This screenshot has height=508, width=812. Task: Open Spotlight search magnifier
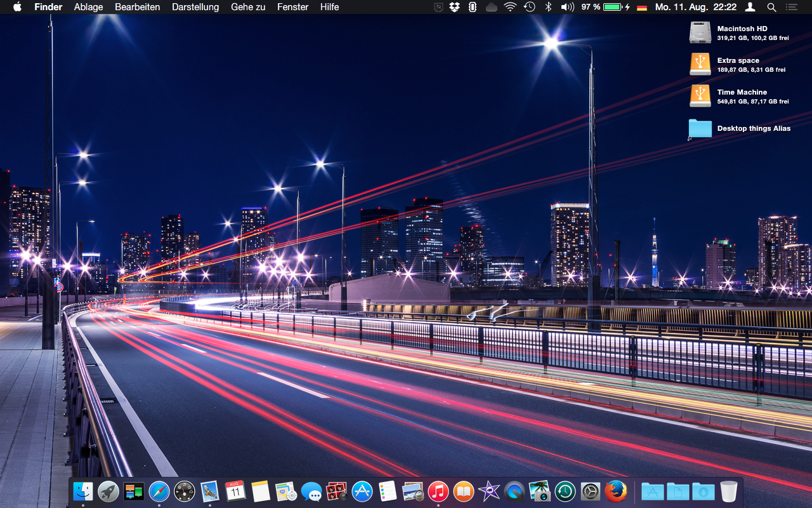[x=771, y=7]
